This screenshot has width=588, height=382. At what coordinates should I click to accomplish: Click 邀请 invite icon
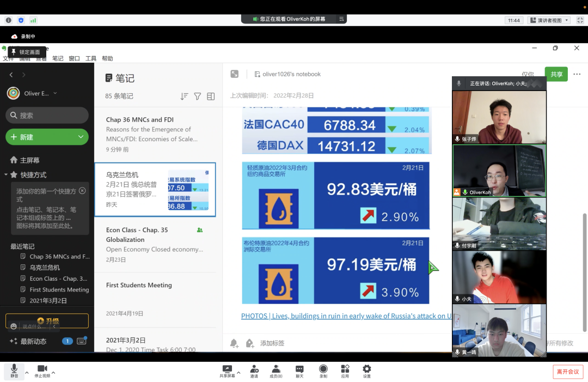tap(254, 371)
